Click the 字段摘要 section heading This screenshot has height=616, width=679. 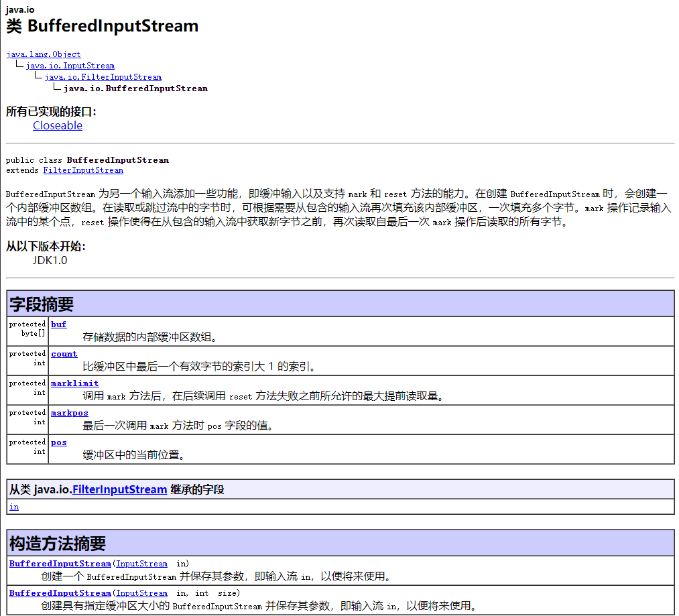pyautogui.click(x=42, y=304)
